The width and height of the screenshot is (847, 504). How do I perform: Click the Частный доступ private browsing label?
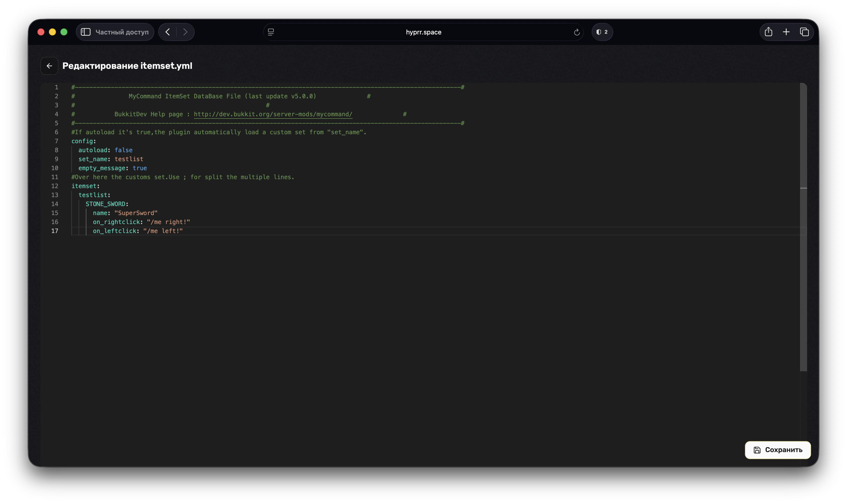[x=122, y=32]
